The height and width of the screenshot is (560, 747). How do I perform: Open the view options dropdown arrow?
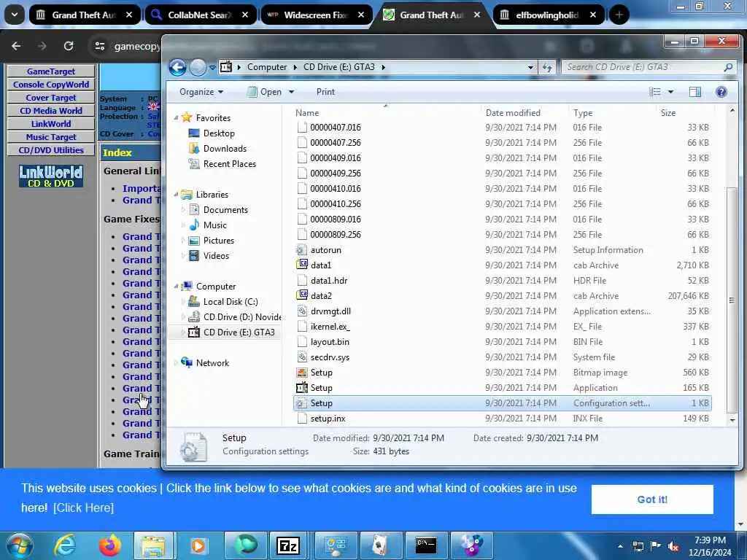(x=671, y=91)
